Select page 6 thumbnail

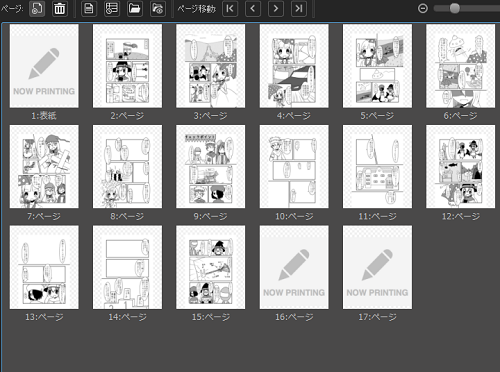(461, 66)
